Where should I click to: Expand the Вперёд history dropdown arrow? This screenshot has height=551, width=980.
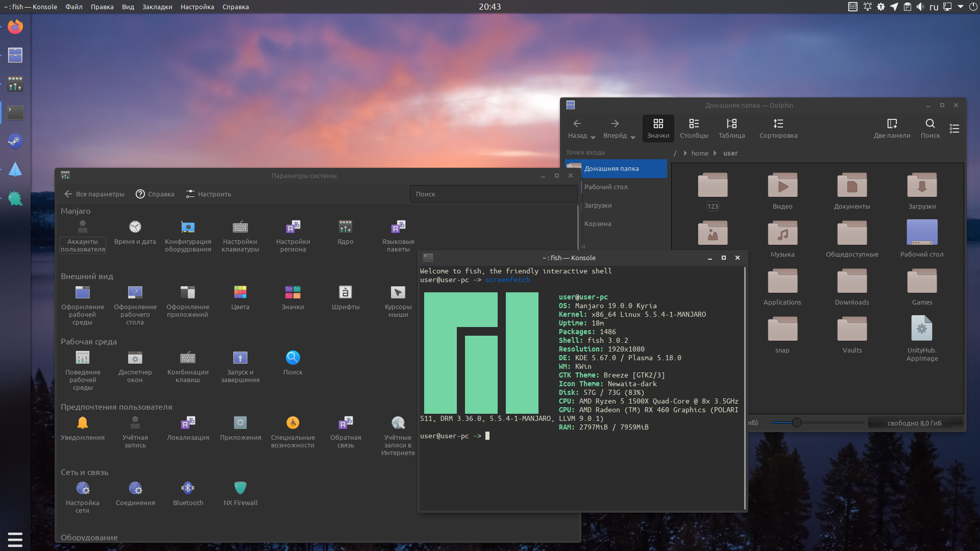[x=633, y=137]
